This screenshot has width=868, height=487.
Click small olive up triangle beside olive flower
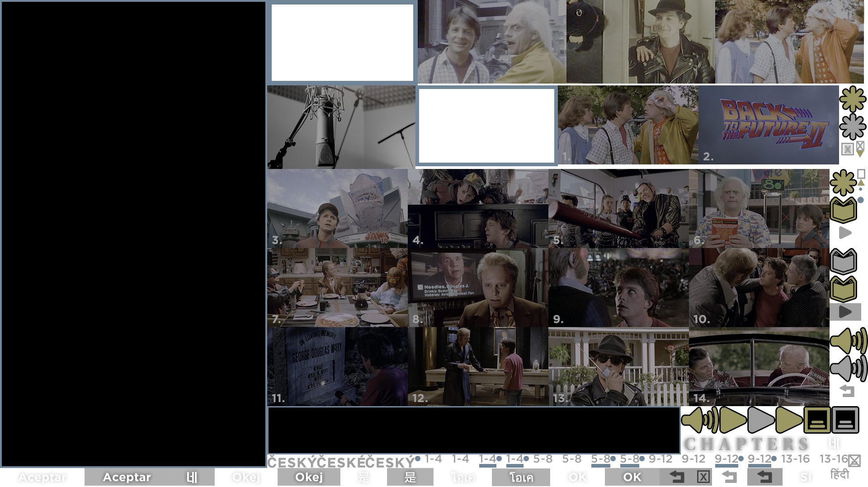click(x=861, y=183)
